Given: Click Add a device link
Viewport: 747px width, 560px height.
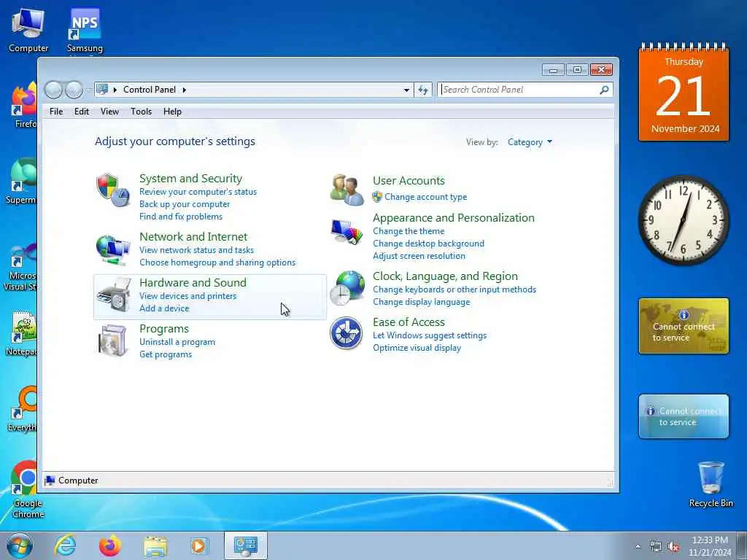Looking at the screenshot, I should tap(164, 308).
